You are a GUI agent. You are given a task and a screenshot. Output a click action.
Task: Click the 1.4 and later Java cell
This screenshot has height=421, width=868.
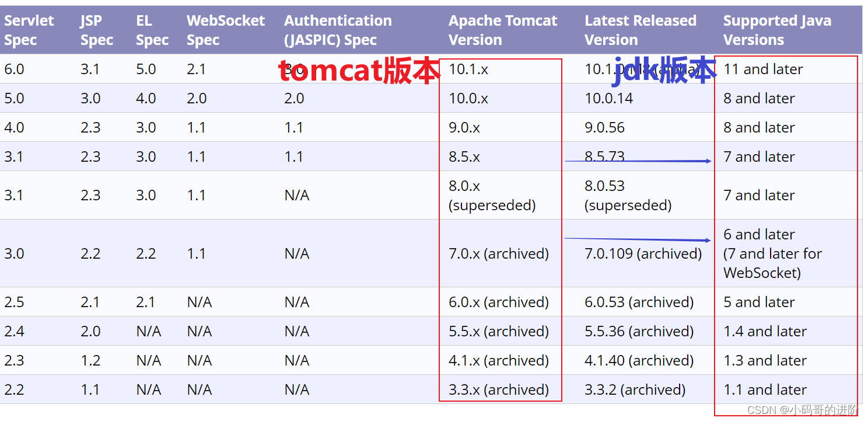point(765,331)
